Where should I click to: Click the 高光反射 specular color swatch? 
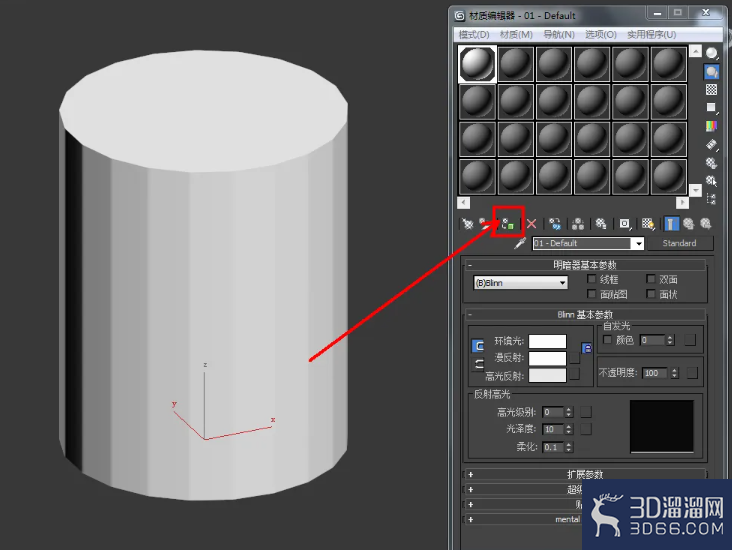click(x=548, y=375)
